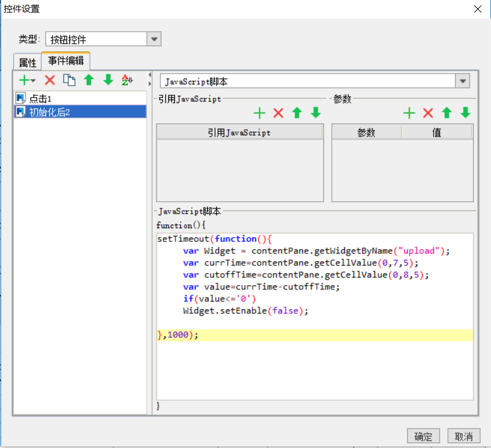Click the 按钮控件 type field text
Viewport: 491px width, 448px height.
68,40
